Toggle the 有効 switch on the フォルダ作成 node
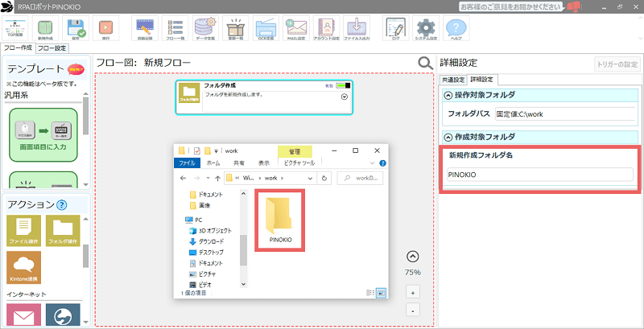Screen dimensions: 644x329 coord(343,86)
